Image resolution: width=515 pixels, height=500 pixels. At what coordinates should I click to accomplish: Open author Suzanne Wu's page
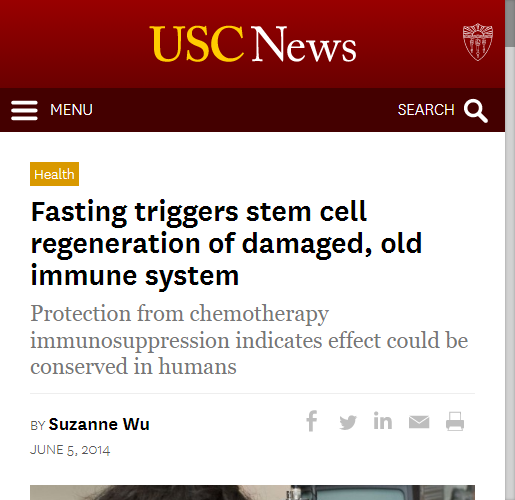(99, 424)
